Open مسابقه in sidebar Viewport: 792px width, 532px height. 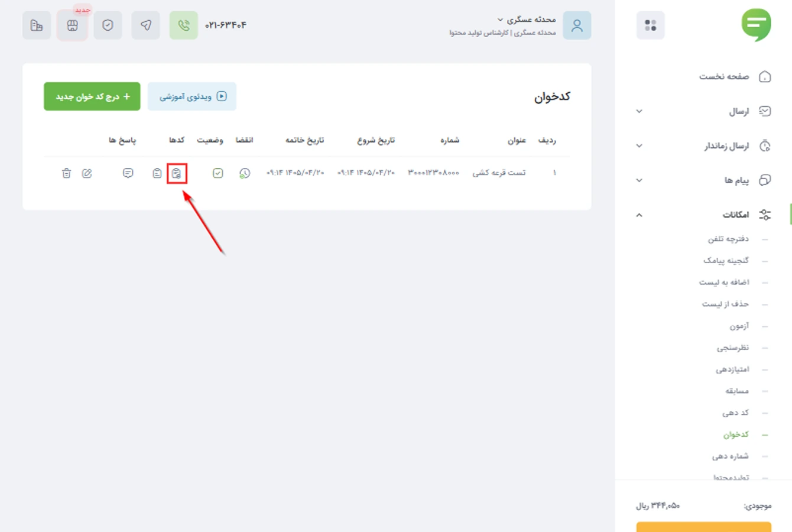coord(737,391)
